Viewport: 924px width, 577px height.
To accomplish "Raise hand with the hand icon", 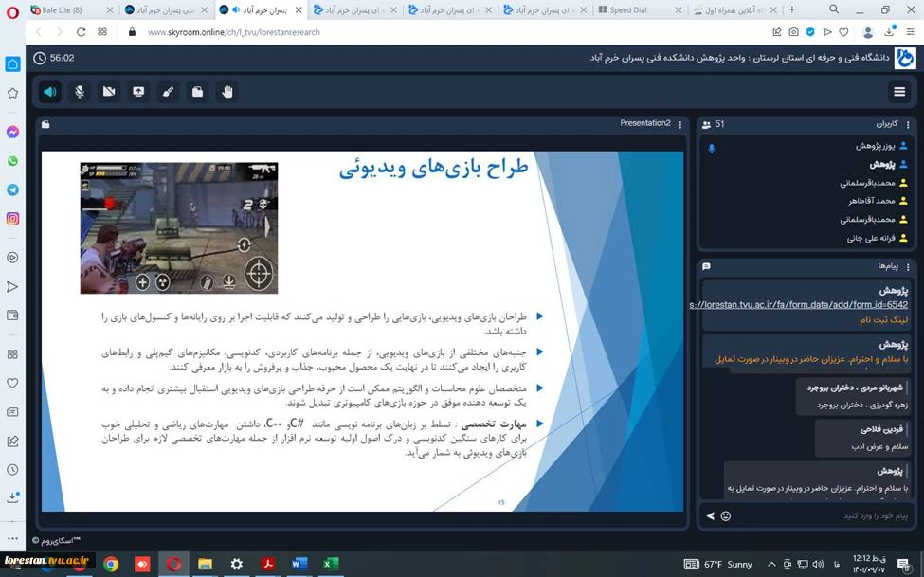I will pyautogui.click(x=227, y=92).
